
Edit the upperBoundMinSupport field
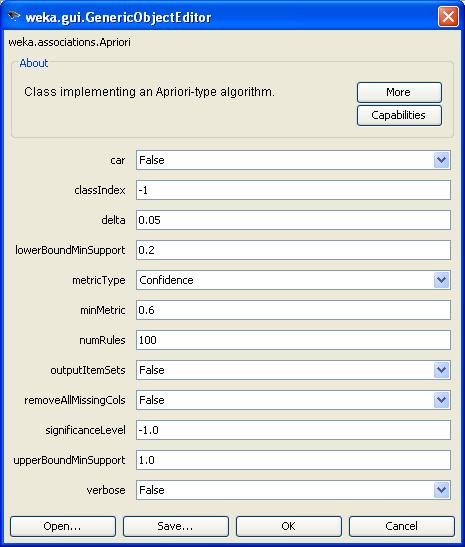click(x=293, y=460)
